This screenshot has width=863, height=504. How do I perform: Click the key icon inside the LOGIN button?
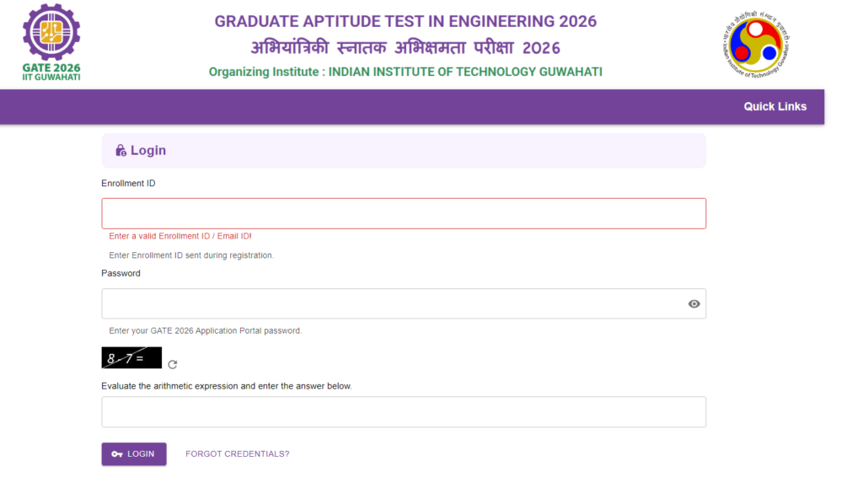[x=116, y=453]
